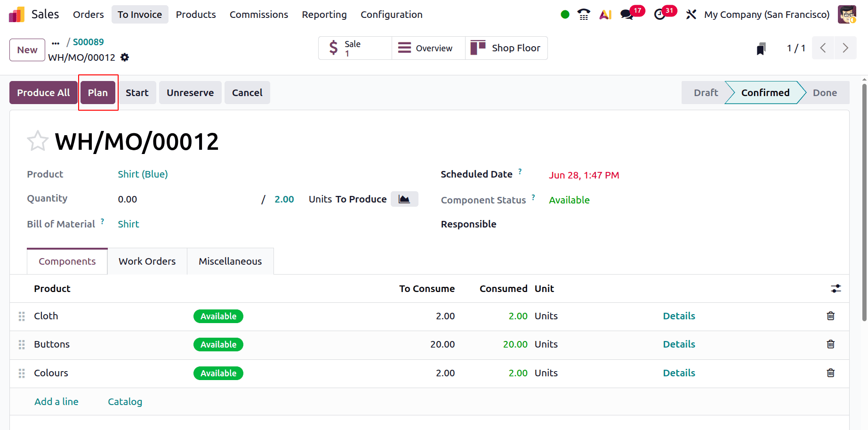The width and height of the screenshot is (868, 430).
Task: Open the Sale smart button
Action: [355, 48]
